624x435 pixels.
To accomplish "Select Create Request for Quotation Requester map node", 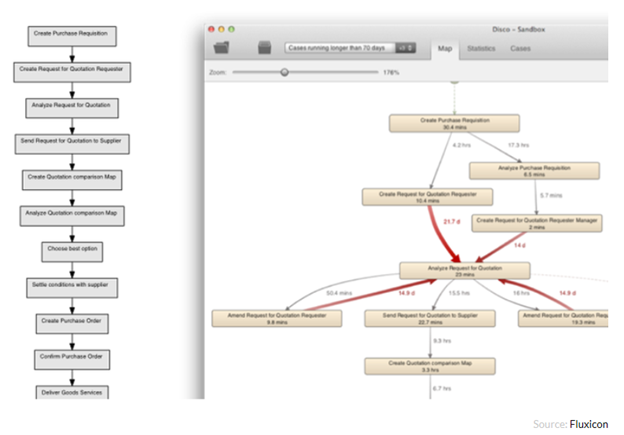I will [427, 197].
